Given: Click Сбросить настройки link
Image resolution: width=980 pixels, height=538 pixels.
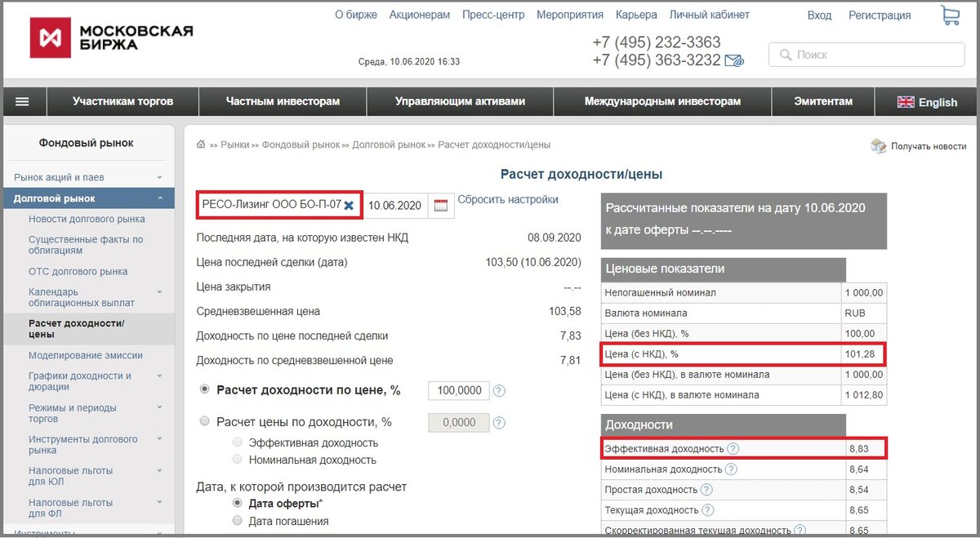Looking at the screenshot, I should pyautogui.click(x=508, y=199).
